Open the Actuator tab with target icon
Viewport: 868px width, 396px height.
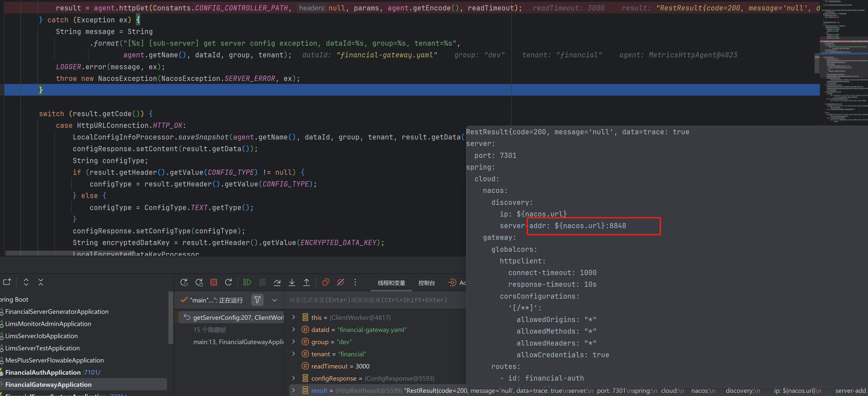point(457,283)
